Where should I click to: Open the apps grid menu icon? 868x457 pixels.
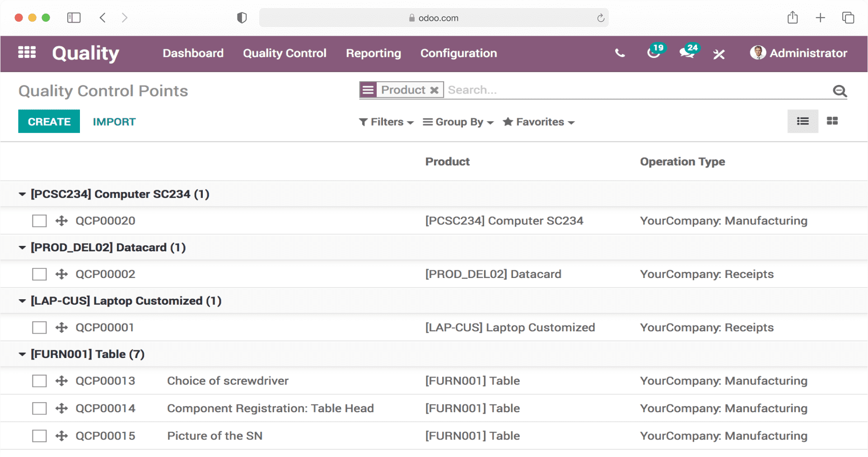point(27,53)
